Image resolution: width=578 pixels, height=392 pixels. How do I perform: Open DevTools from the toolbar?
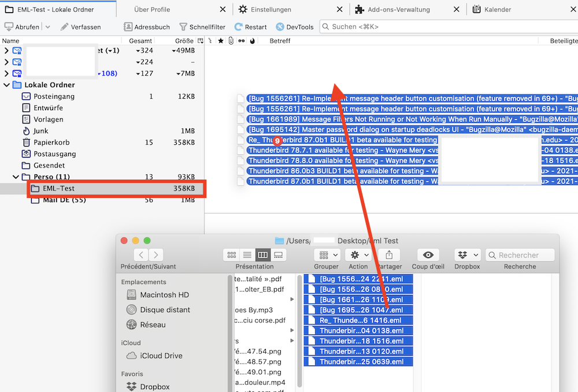click(280, 27)
